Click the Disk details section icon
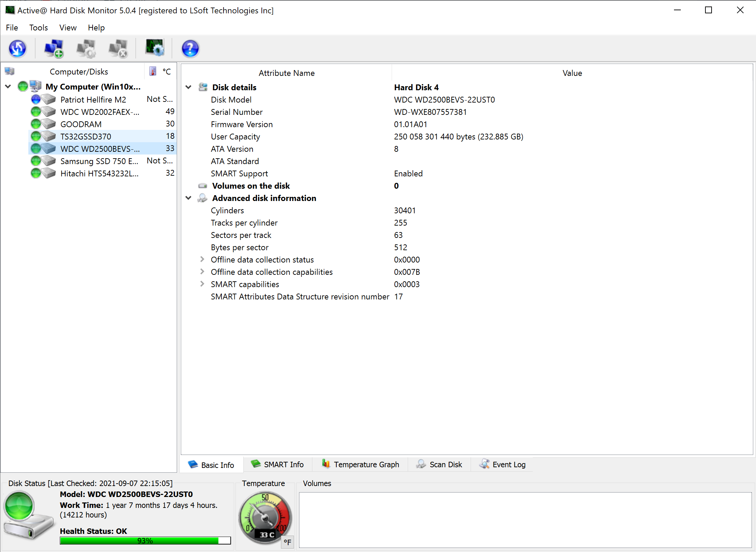 (203, 87)
